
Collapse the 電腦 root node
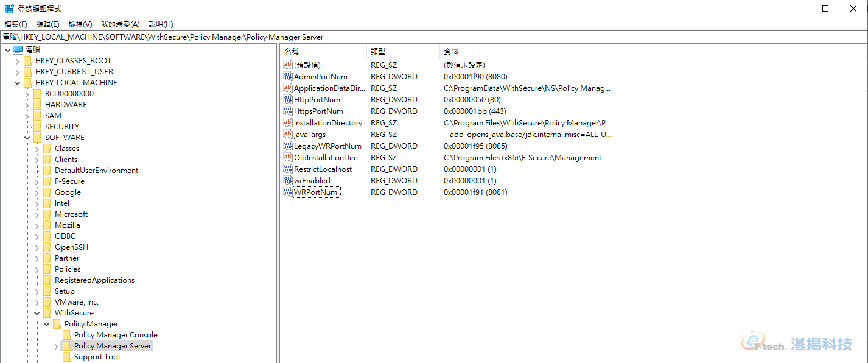pyautogui.click(x=7, y=49)
